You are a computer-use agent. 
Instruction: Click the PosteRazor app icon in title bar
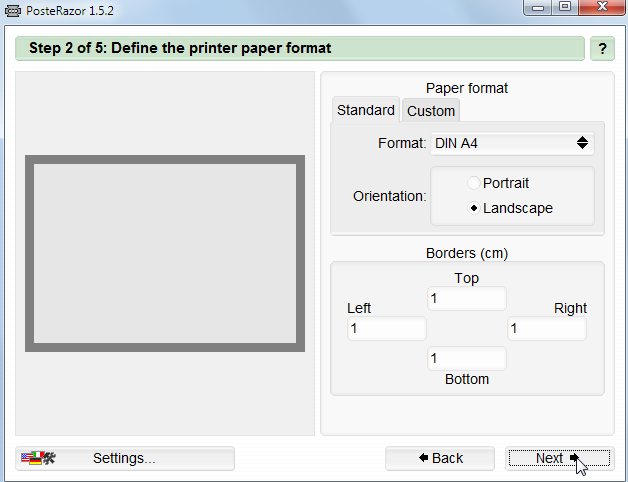[13, 10]
